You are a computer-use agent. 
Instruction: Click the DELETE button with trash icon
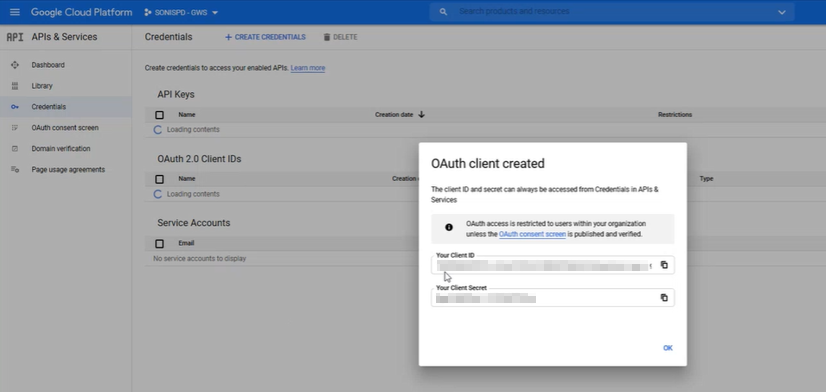tap(340, 37)
